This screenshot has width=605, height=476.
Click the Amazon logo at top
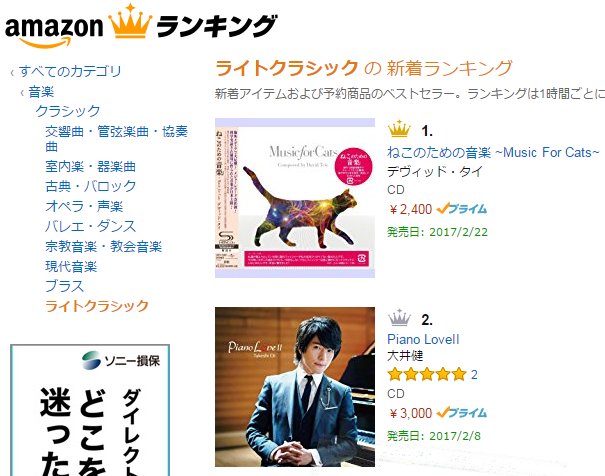[x=54, y=32]
